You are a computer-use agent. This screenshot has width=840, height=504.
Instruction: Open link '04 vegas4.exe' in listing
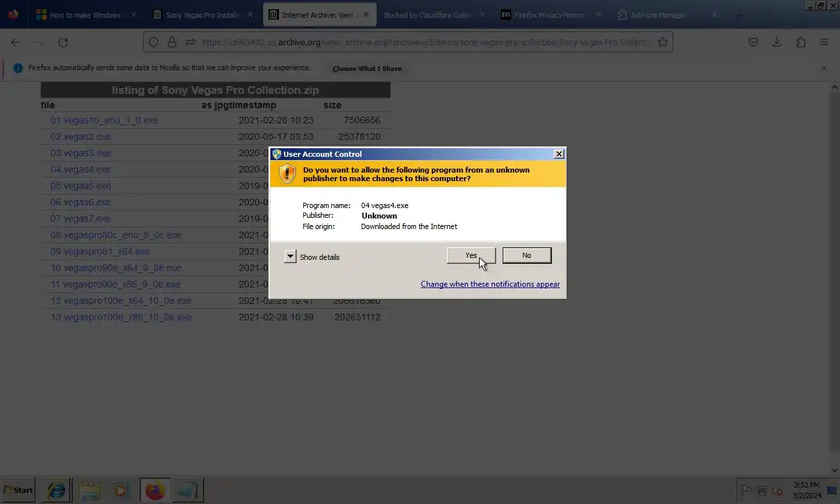(x=81, y=169)
